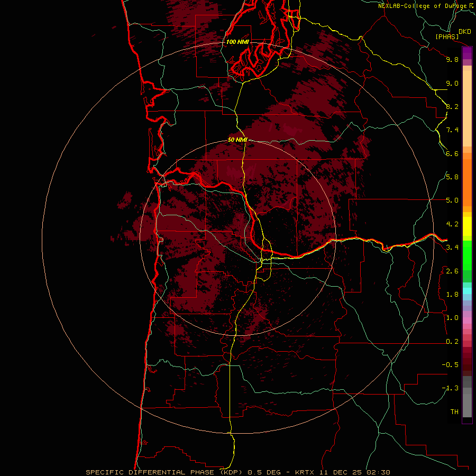This screenshot has height=476, width=476.
Task: Click the 6.6 legend value
Action: [452, 153]
